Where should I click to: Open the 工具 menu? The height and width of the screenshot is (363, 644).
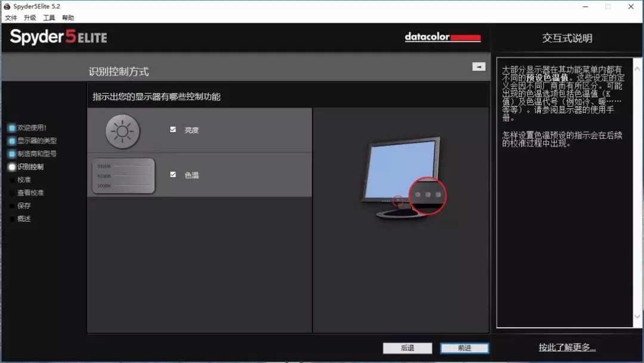(x=49, y=18)
